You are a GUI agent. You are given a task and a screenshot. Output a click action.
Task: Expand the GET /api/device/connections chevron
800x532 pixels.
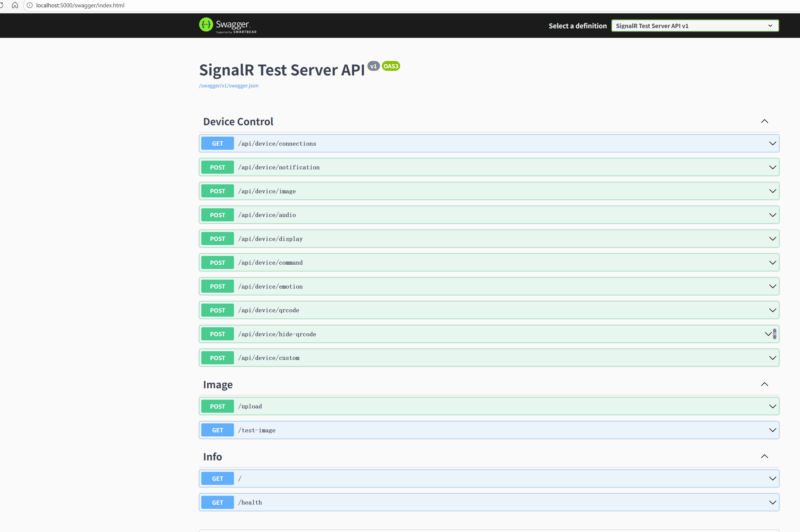[x=772, y=143]
